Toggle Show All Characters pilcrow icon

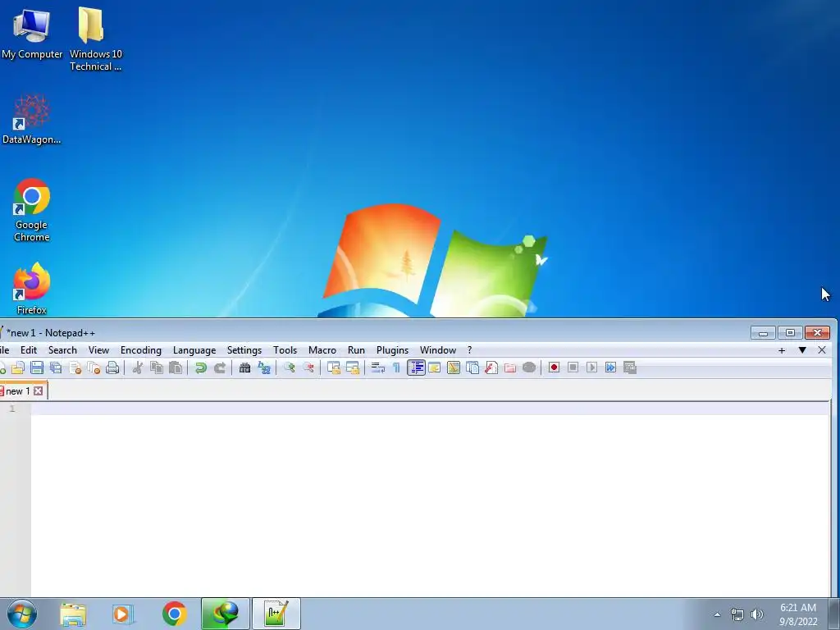[x=396, y=367]
